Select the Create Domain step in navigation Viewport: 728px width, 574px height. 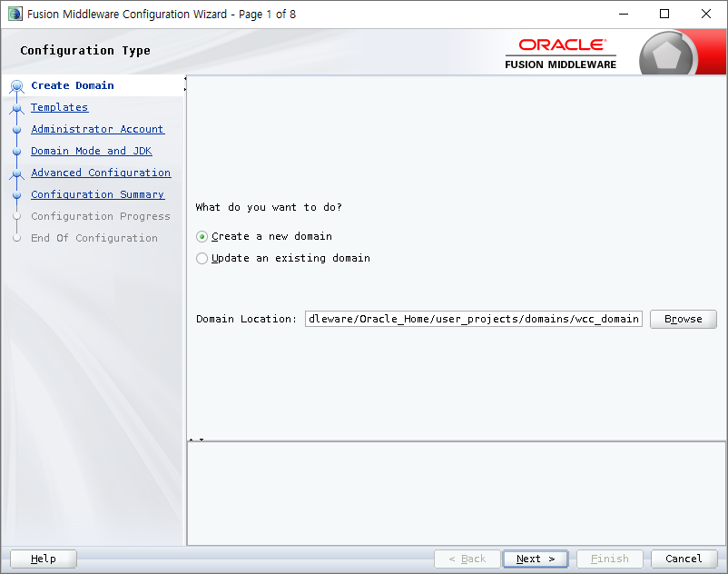pyautogui.click(x=73, y=85)
